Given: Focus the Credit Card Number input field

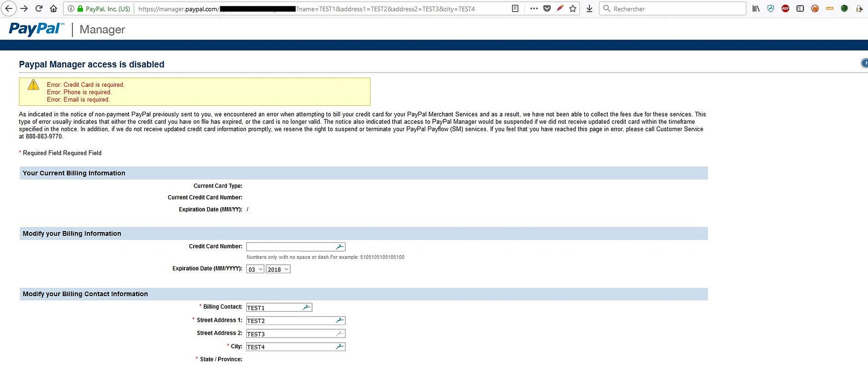Looking at the screenshot, I should [296, 247].
